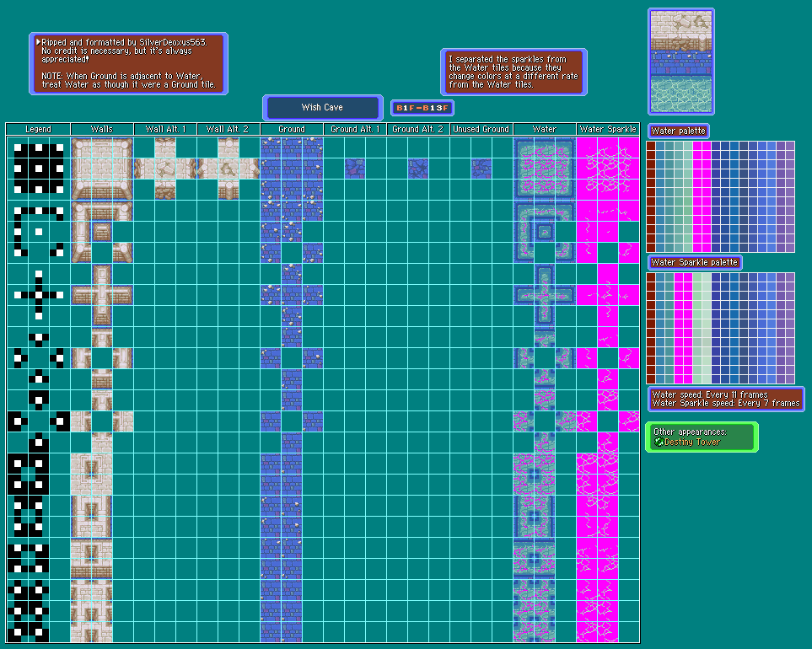Select the Wall Alt. 1 column header
The image size is (812, 649).
[x=165, y=129]
